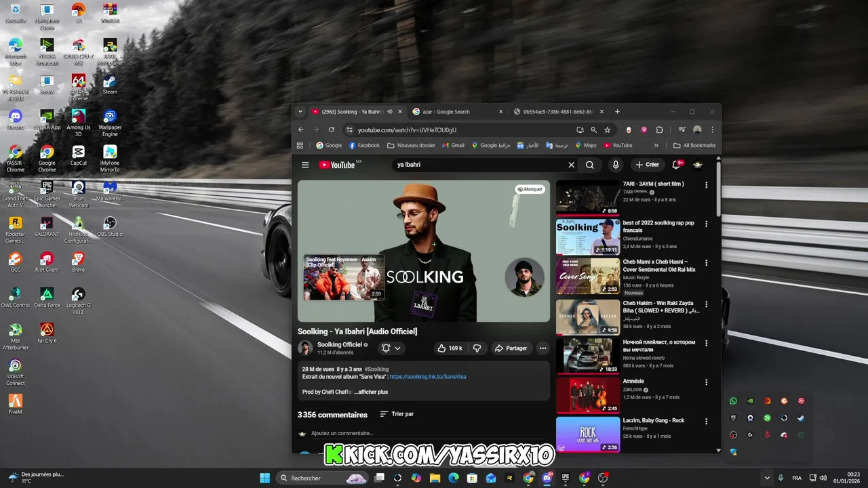Open Soolking feat Reynmen Askim end card

pos(344,277)
